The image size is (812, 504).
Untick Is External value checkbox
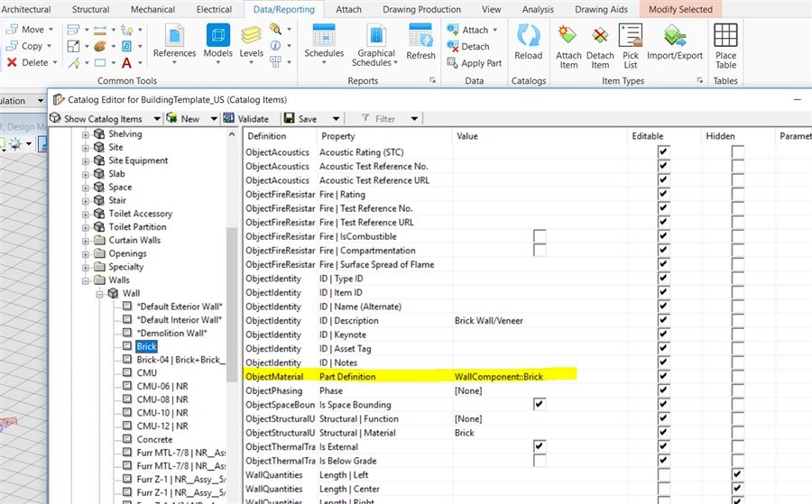(540, 446)
